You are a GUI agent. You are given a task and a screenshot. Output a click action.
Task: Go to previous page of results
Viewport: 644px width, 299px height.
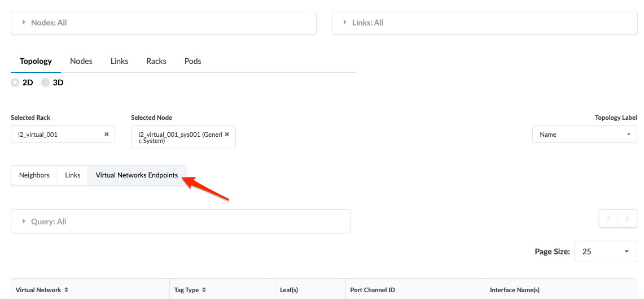608,218
